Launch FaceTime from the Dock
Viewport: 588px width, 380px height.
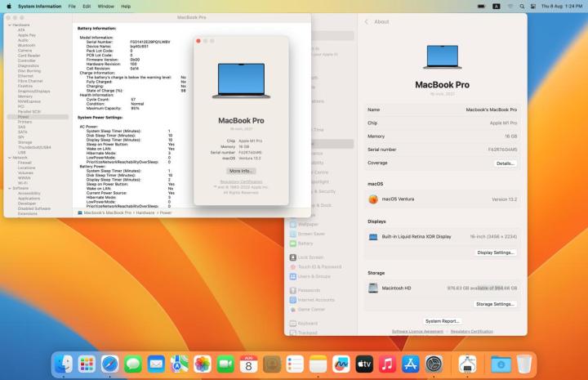(x=225, y=364)
